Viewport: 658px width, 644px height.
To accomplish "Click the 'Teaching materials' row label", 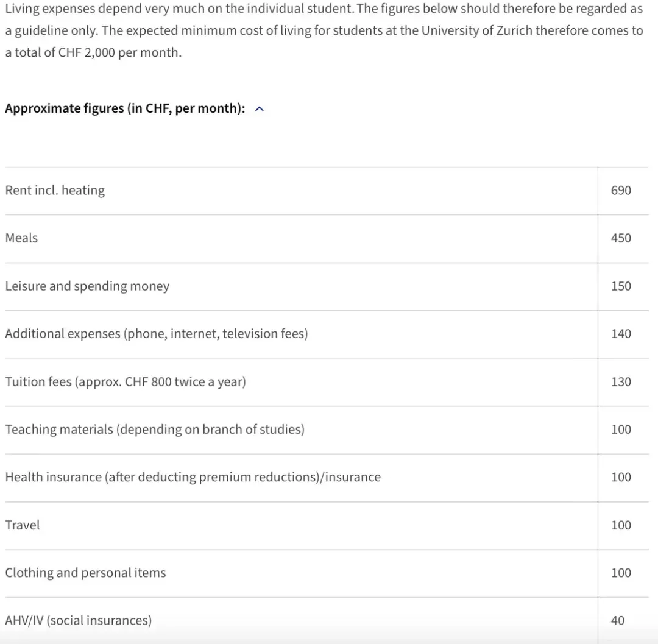I will tap(155, 430).
